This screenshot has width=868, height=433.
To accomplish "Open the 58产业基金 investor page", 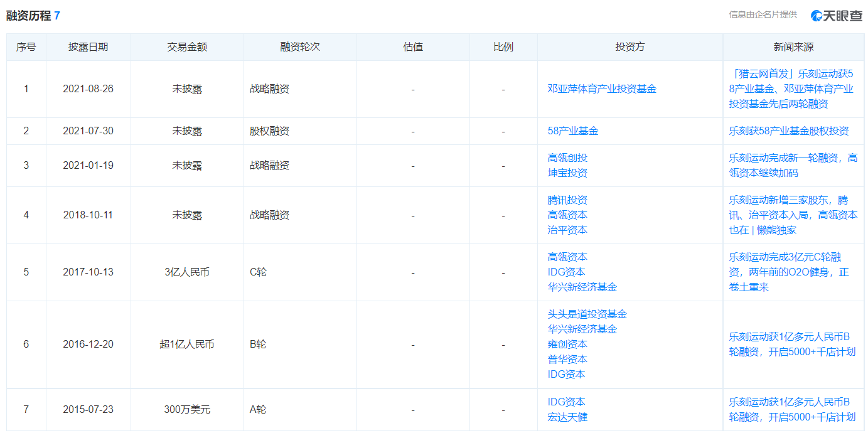I will pyautogui.click(x=573, y=131).
